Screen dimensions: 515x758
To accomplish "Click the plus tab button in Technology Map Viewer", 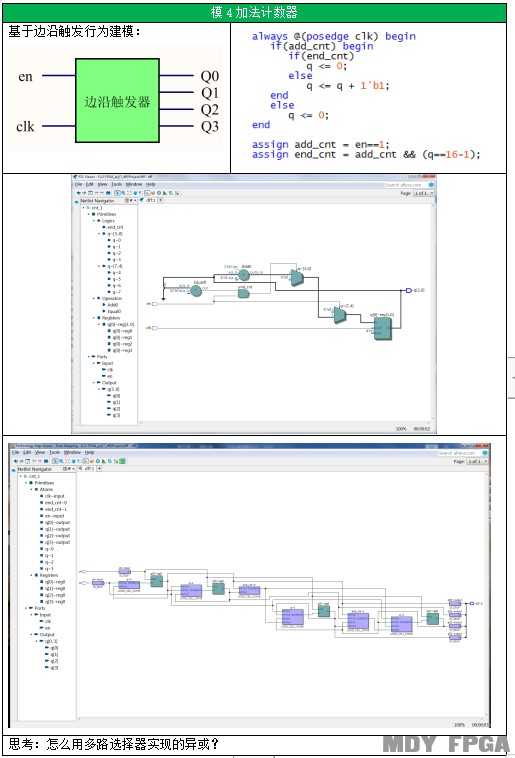I will pos(100,468).
